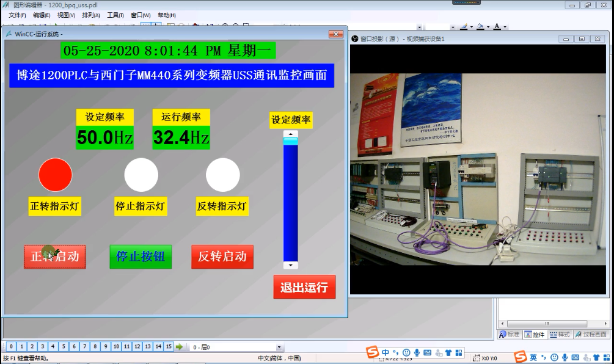Click the red 退出运行 exit button
This screenshot has height=364, width=614.
click(304, 288)
